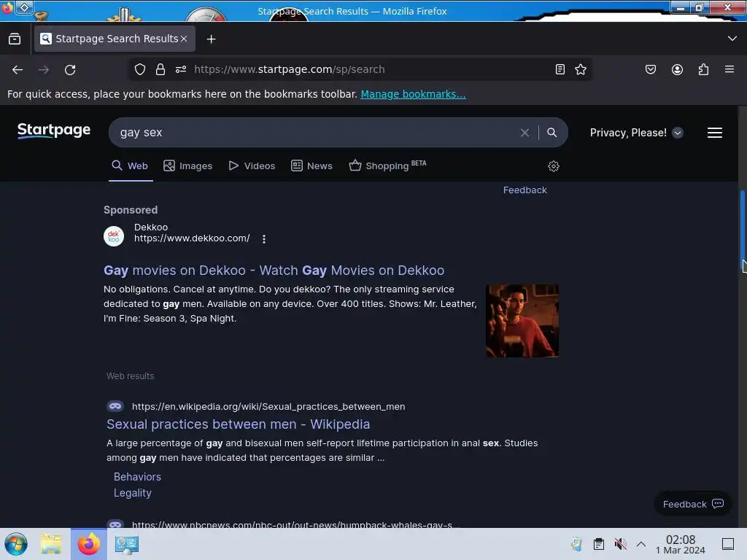This screenshot has height=560, width=747.
Task: Focus the startpage.com address bar URL
Action: pos(289,69)
